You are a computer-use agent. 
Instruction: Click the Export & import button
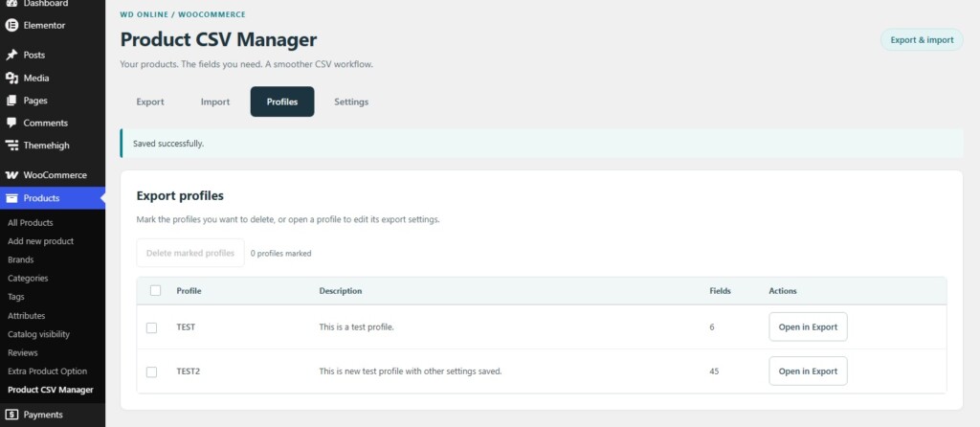click(922, 40)
